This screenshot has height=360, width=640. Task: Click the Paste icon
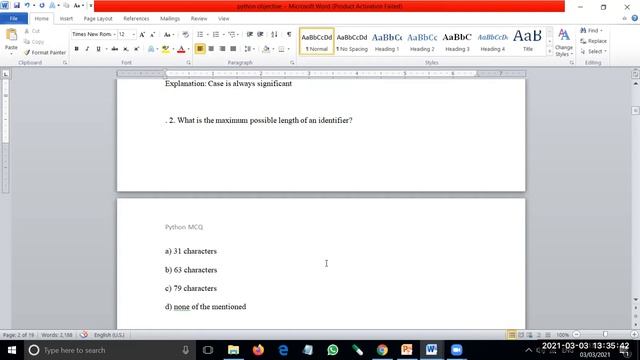tap(11, 36)
